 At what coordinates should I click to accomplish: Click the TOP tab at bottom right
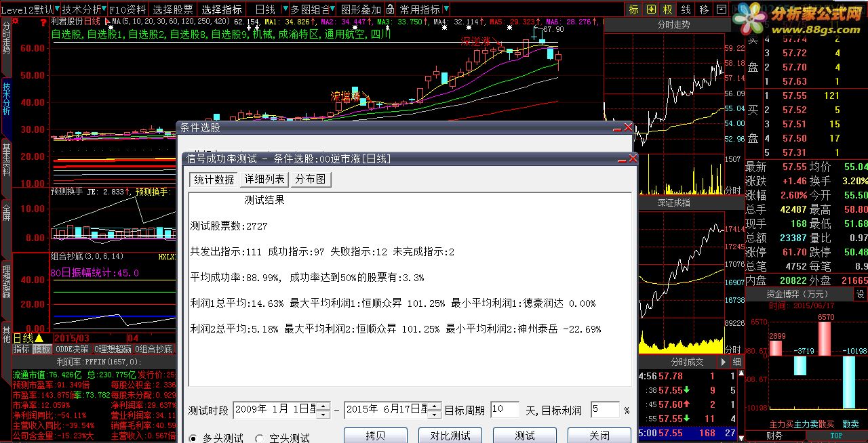tap(836, 436)
